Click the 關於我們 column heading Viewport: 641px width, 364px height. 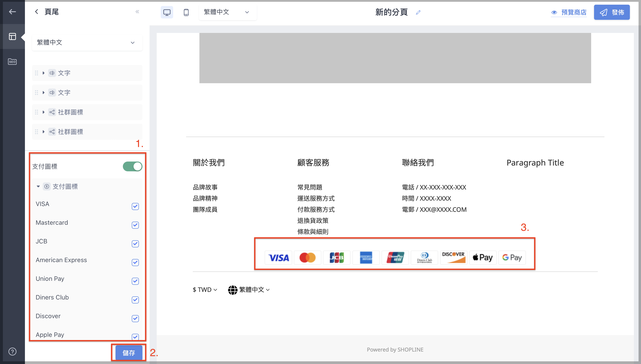pos(209,163)
